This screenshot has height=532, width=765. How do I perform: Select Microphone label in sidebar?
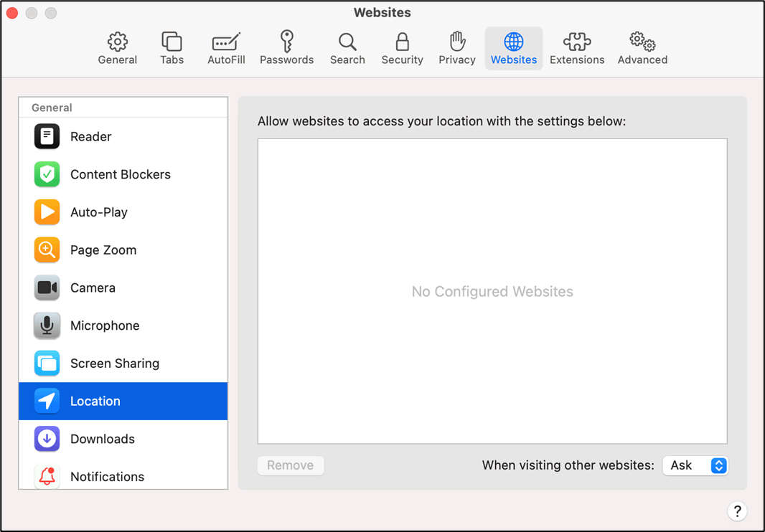point(105,326)
